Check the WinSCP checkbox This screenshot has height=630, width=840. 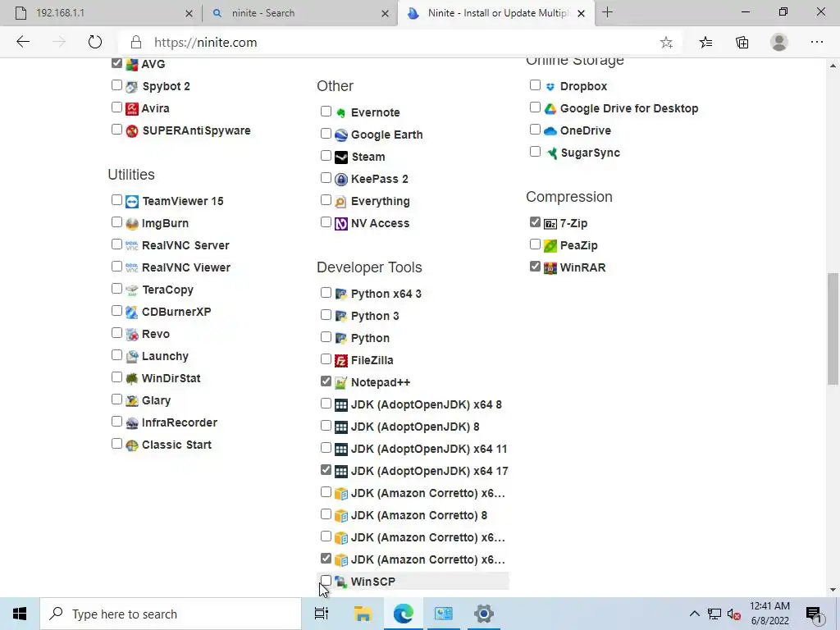pyautogui.click(x=326, y=580)
